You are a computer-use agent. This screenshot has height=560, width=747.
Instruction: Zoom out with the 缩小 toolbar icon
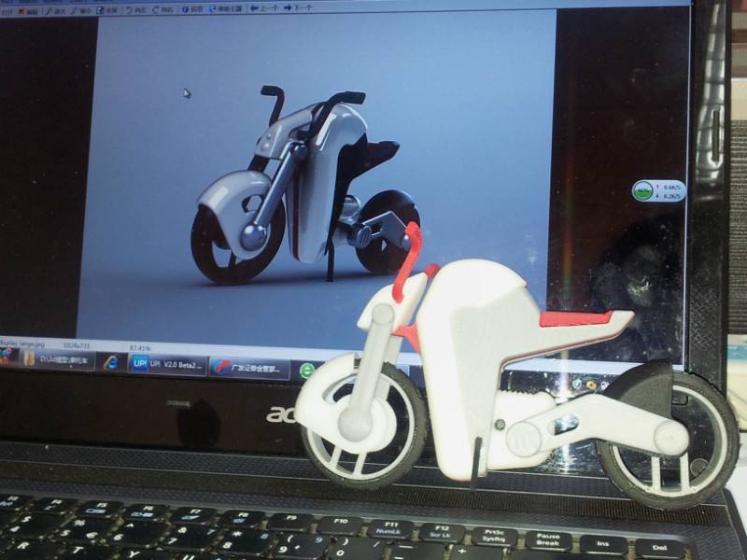(x=80, y=10)
